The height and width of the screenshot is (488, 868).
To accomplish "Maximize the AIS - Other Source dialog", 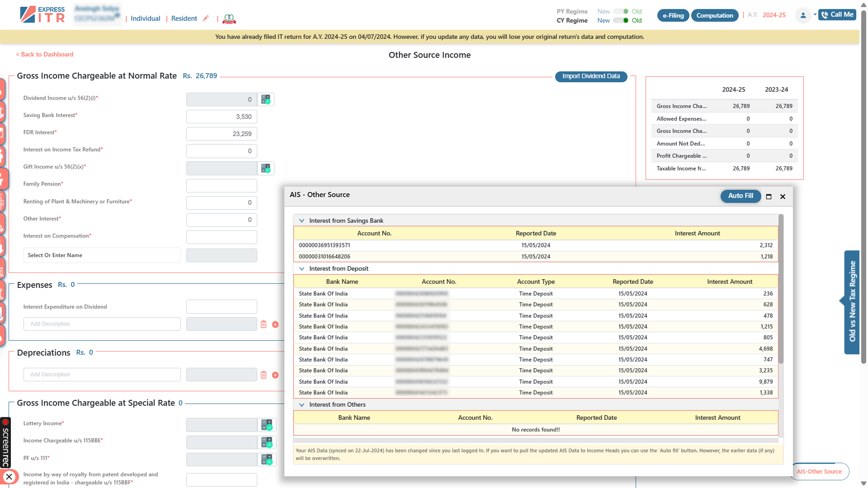I will (769, 197).
